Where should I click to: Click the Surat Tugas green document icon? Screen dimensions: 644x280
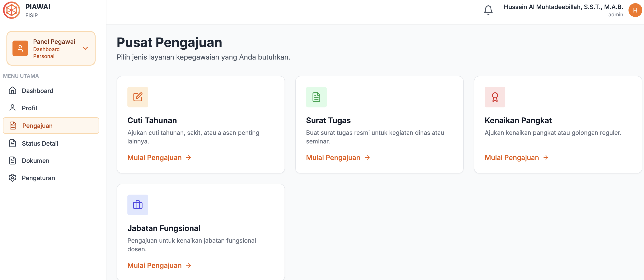click(x=316, y=97)
